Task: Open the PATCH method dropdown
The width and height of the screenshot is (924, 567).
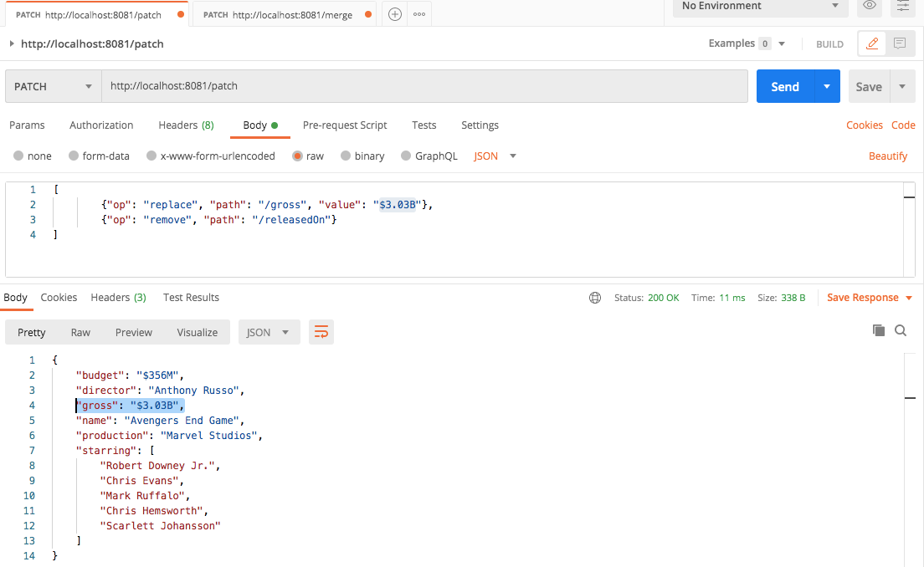Action: (x=52, y=86)
